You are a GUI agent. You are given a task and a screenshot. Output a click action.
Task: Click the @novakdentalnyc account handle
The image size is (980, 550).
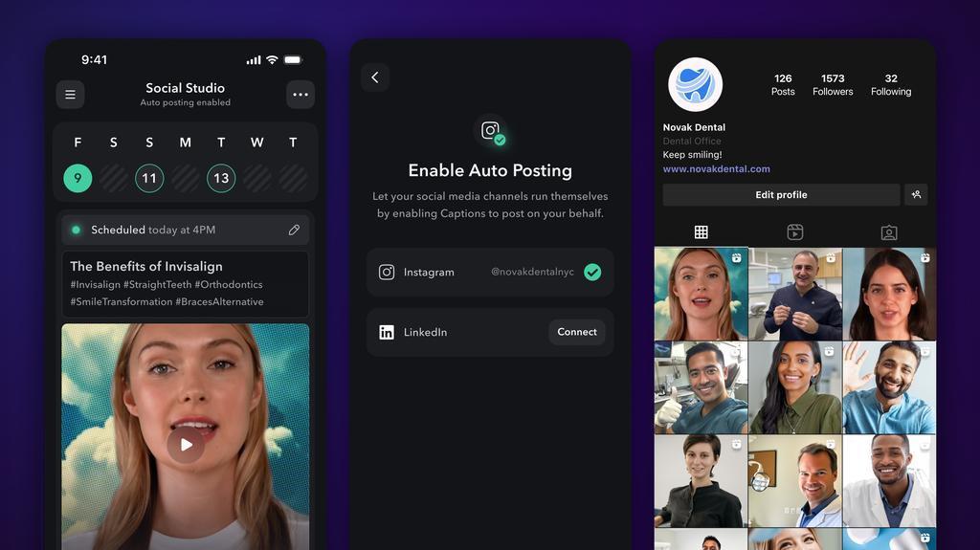point(532,272)
